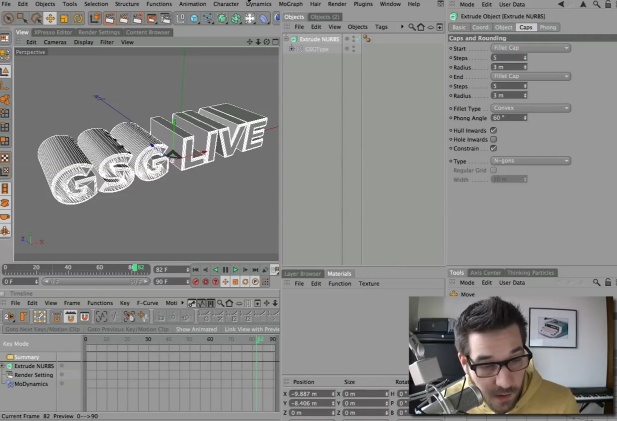
Task: Click Link View with Preview button
Action: point(251,329)
